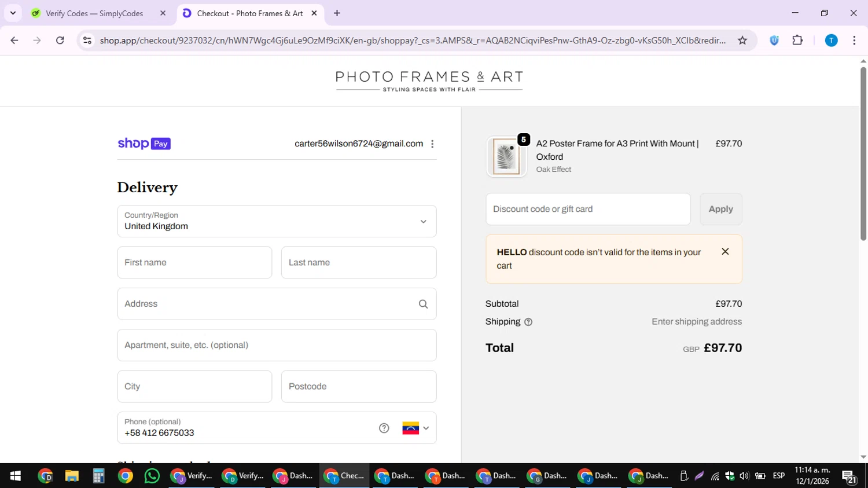Click the Shop Pay logo
The width and height of the screenshot is (868, 488).
[x=144, y=144]
